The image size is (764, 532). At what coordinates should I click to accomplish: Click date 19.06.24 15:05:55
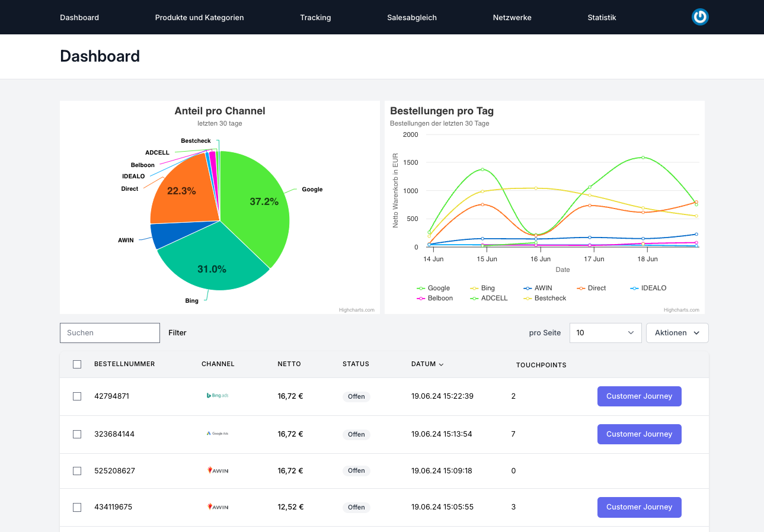point(442,507)
